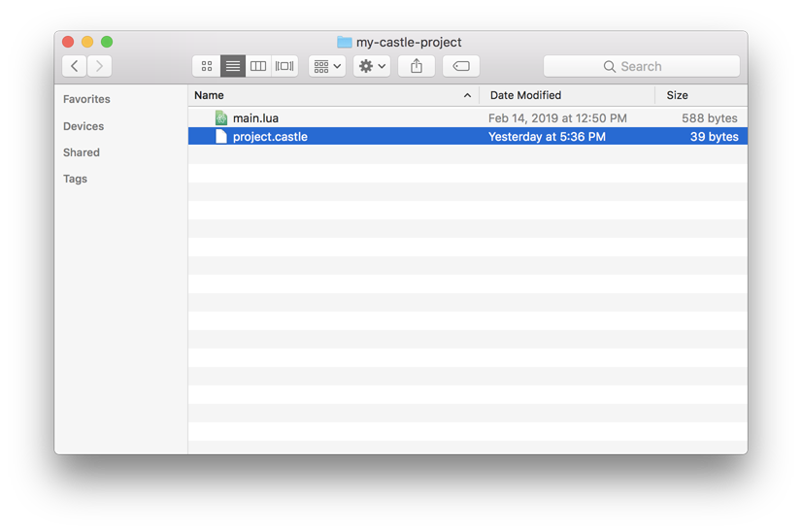Sort by the Date Modified column
The height and width of the screenshot is (532, 802).
(567, 95)
